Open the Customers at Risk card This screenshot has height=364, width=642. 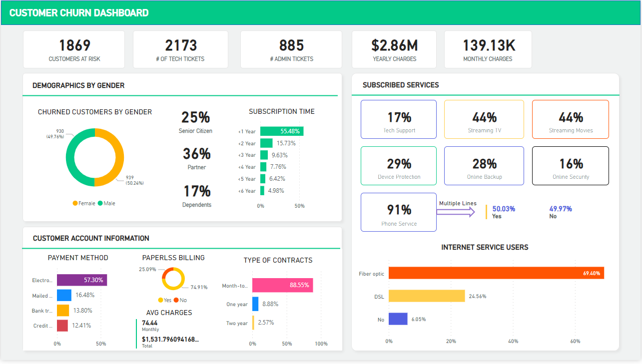tap(74, 49)
